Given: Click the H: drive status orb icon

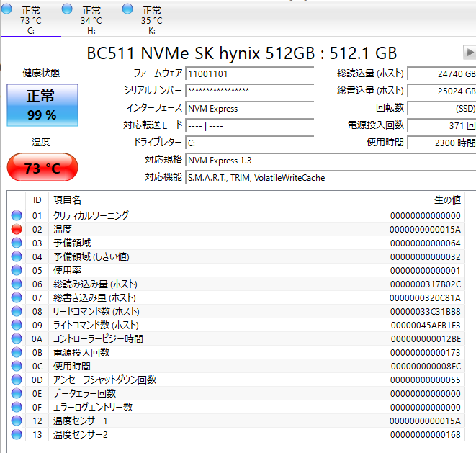Looking at the screenshot, I should click(68, 9).
